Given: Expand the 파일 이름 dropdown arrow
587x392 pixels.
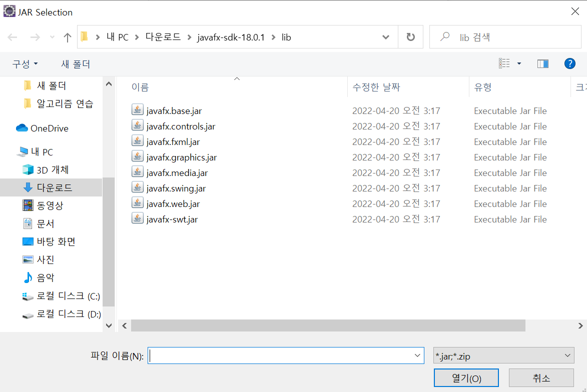Looking at the screenshot, I should [x=417, y=355].
